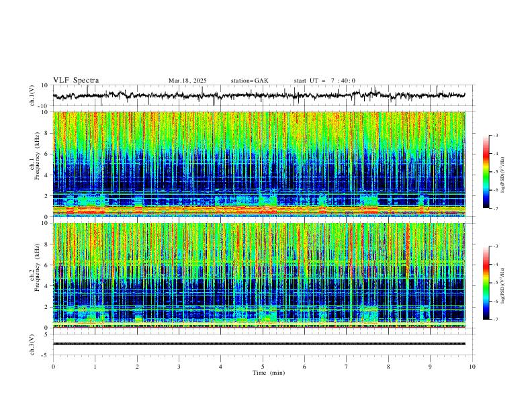Click time axis tick label "0"
Viewport: 532px width, 411px height.
(53, 367)
